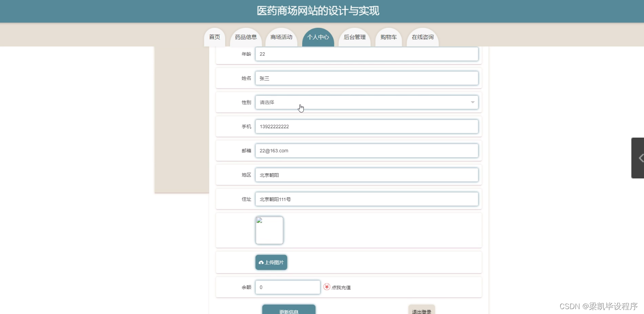Open the 性别 请选择 dropdown

coord(367,102)
